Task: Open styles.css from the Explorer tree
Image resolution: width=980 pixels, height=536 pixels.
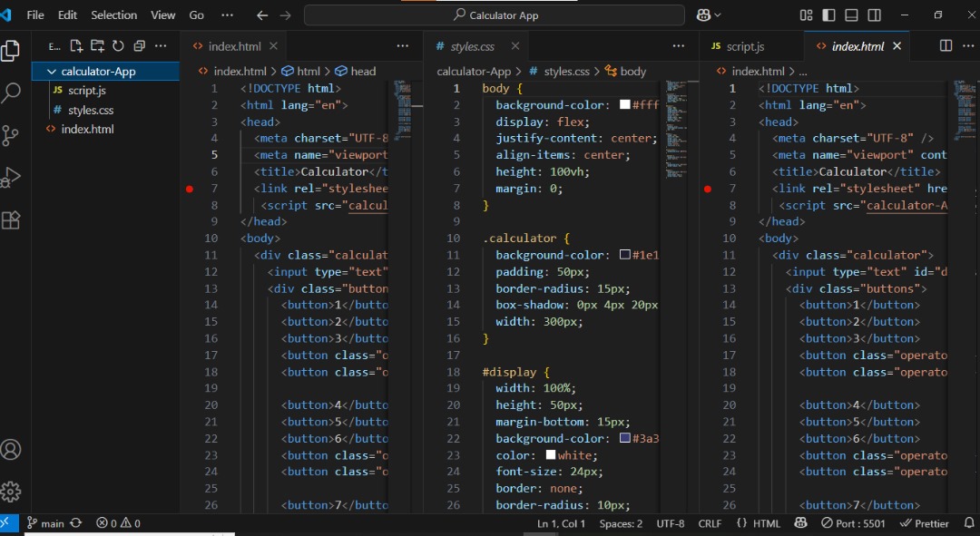Action: (x=91, y=110)
